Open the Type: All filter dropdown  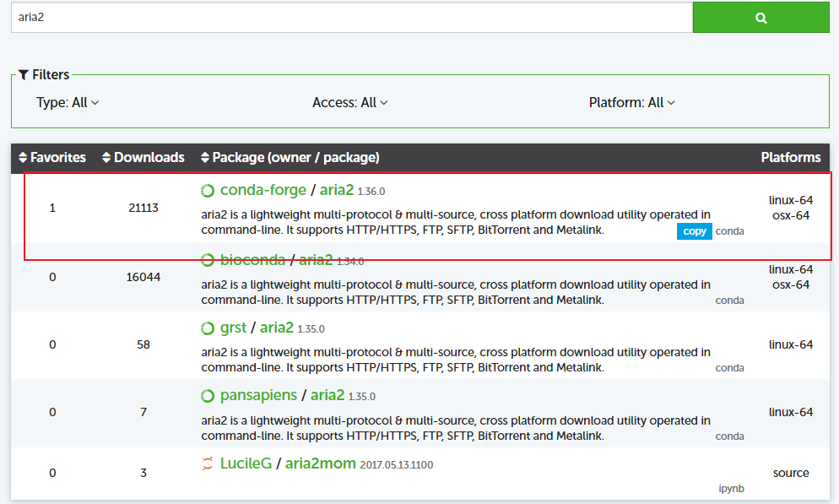click(x=68, y=103)
